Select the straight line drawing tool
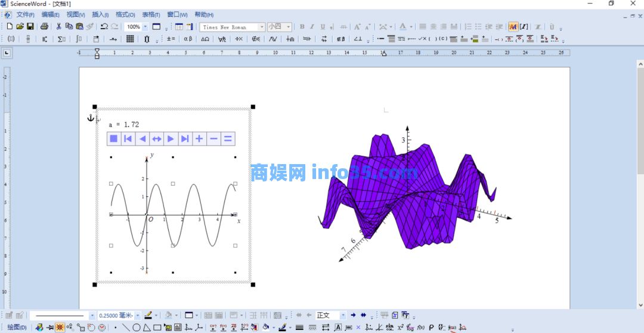 click(x=126, y=328)
